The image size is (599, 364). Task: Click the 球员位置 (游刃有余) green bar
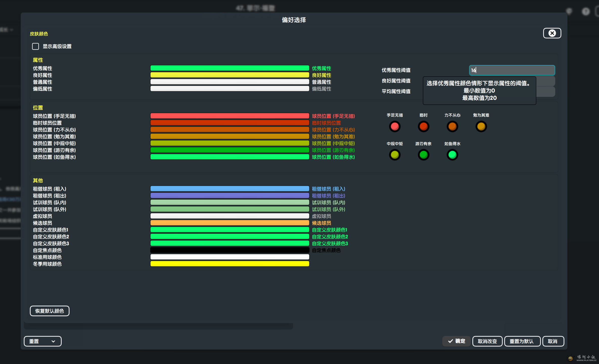coord(230,150)
